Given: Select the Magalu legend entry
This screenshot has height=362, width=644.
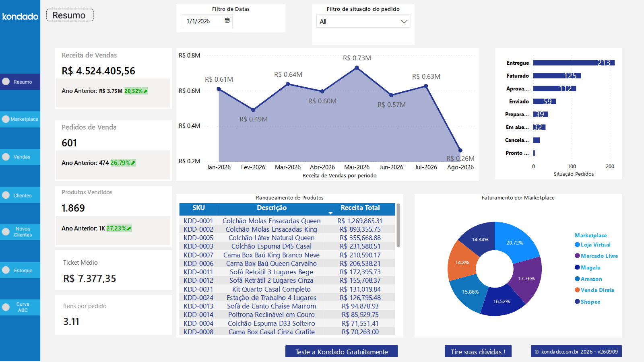Looking at the screenshot, I should click(588, 267).
